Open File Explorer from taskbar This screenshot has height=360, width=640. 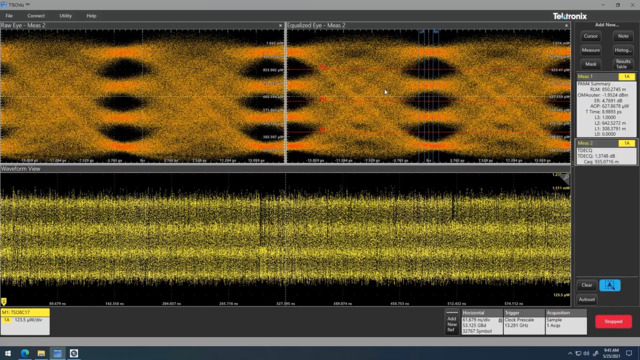pyautogui.click(x=41, y=353)
